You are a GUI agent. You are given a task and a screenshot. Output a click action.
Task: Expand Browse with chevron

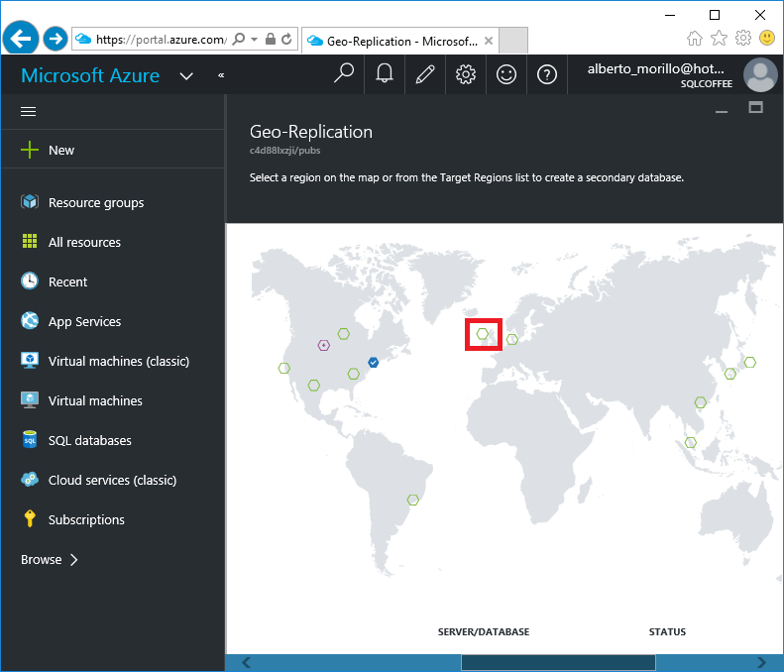click(50, 559)
